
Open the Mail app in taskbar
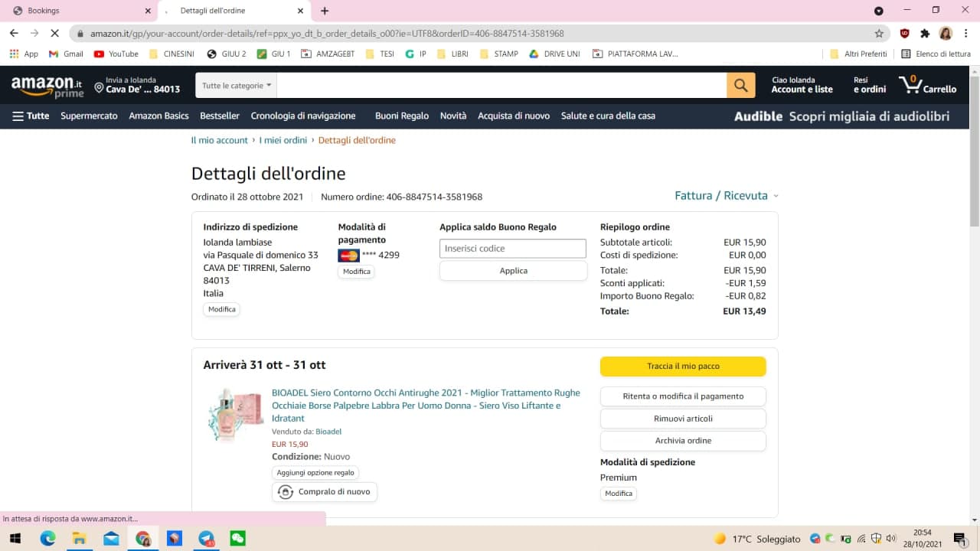(x=111, y=539)
